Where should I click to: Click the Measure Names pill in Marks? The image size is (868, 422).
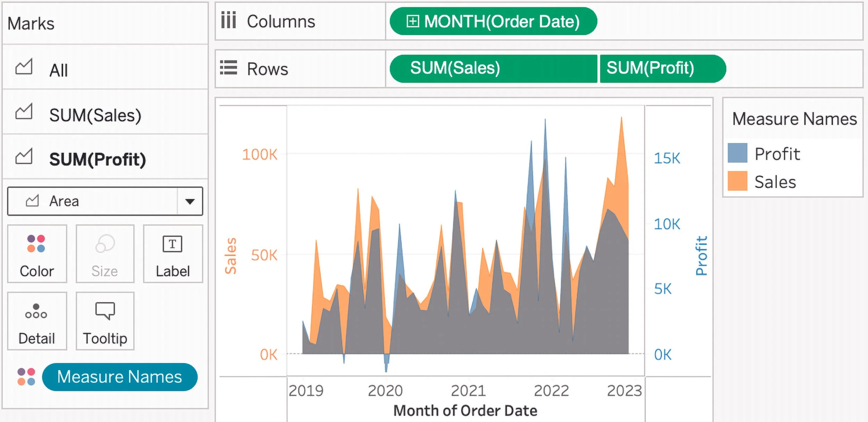(119, 377)
